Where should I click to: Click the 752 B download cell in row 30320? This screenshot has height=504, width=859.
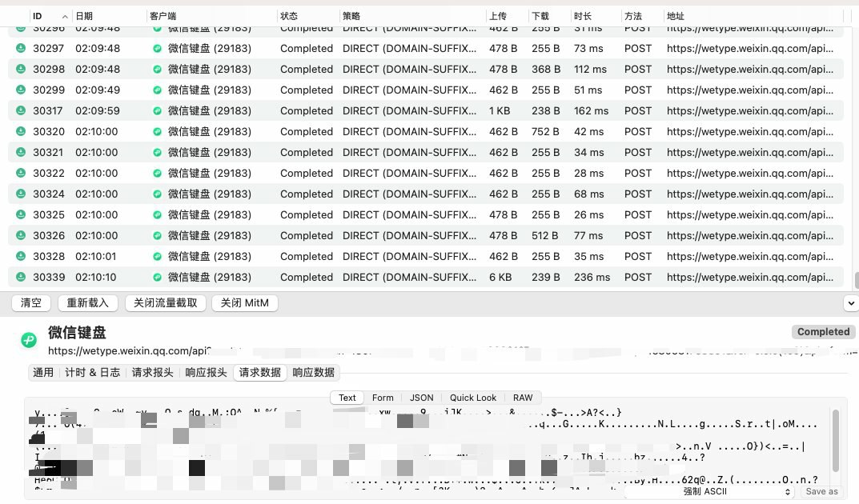coord(545,131)
